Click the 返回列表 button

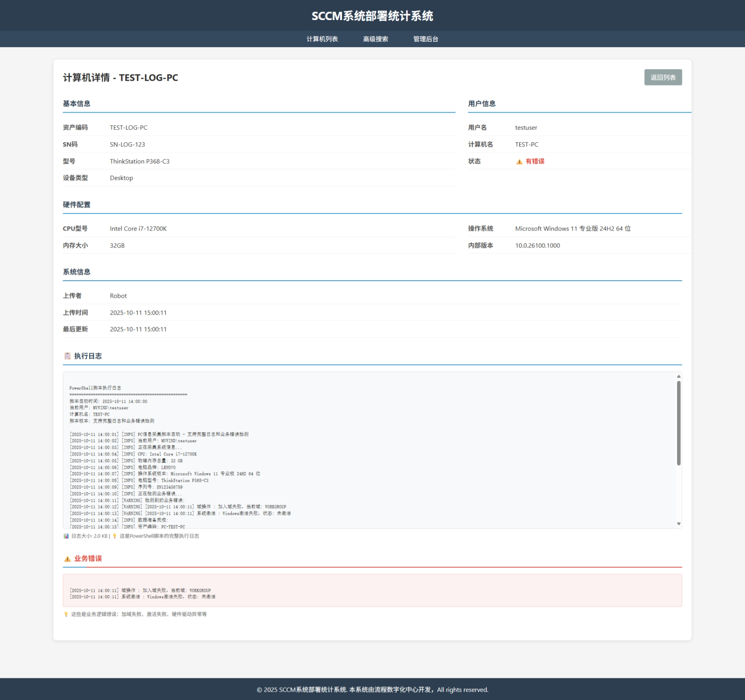(663, 77)
